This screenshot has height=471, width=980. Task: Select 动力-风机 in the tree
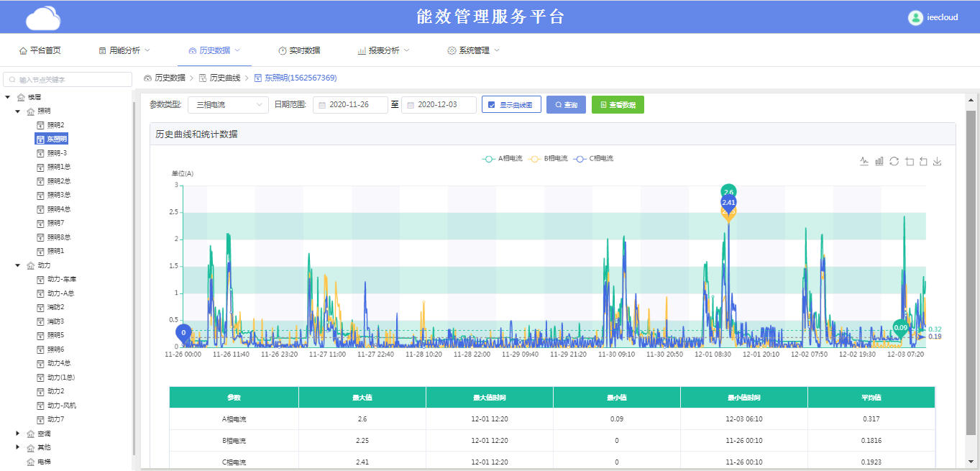coord(62,406)
